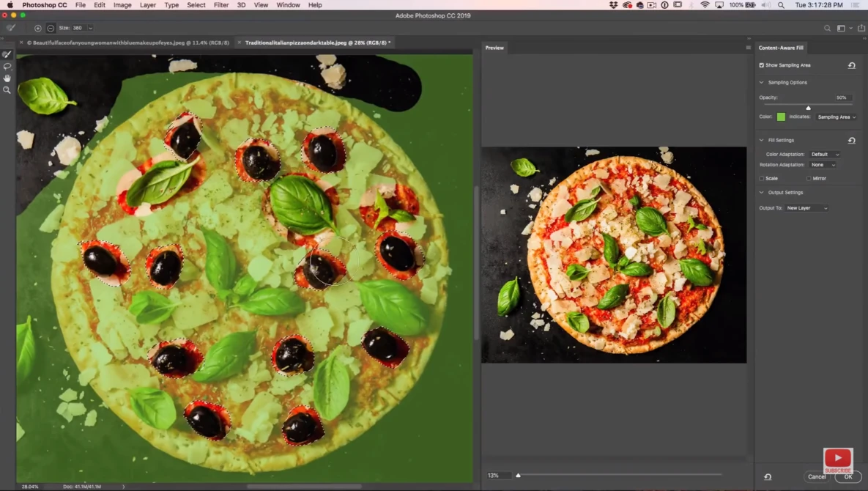
Task: Open the Indicates Sampling Area dropdown
Action: pos(837,117)
